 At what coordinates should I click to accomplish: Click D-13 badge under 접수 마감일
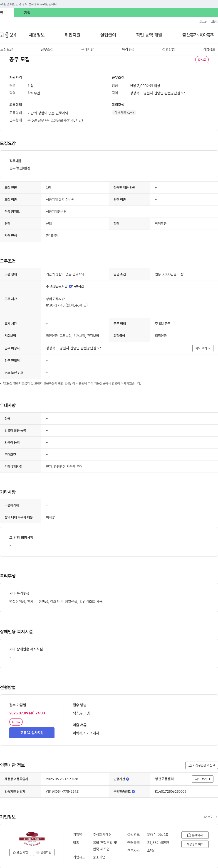[x=16, y=722]
